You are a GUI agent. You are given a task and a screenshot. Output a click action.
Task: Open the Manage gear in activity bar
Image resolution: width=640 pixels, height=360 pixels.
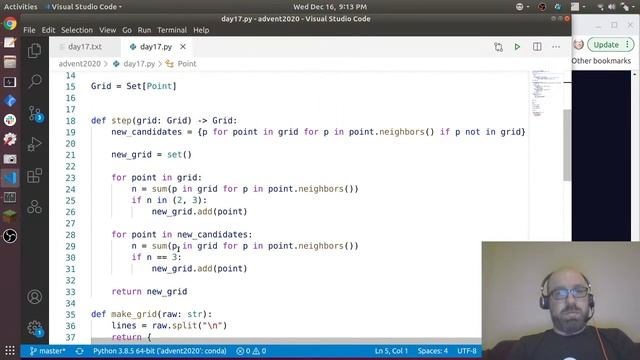click(x=35, y=328)
